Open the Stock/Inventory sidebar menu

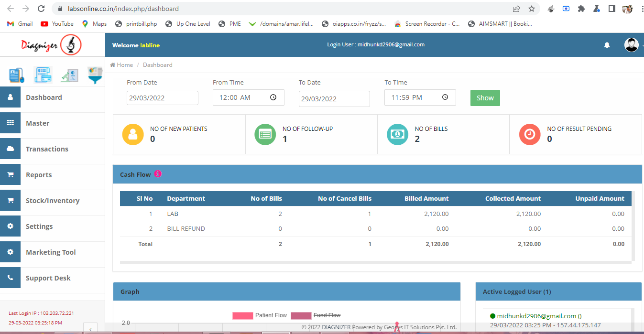[53, 201]
